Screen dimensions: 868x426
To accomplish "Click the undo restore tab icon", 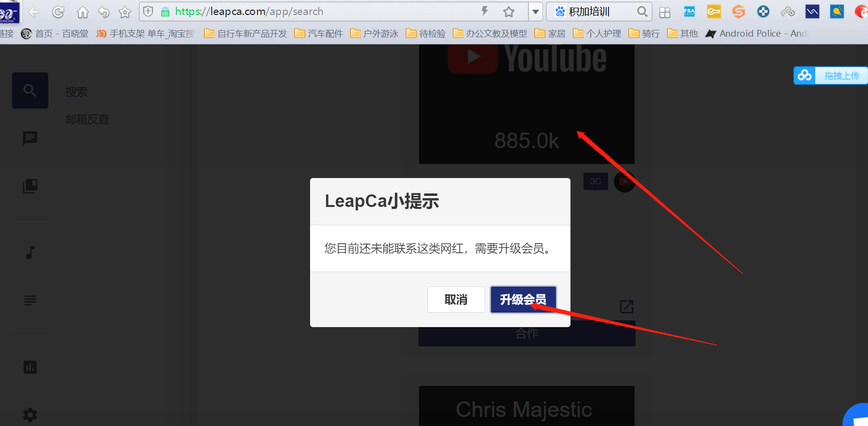I will [104, 12].
